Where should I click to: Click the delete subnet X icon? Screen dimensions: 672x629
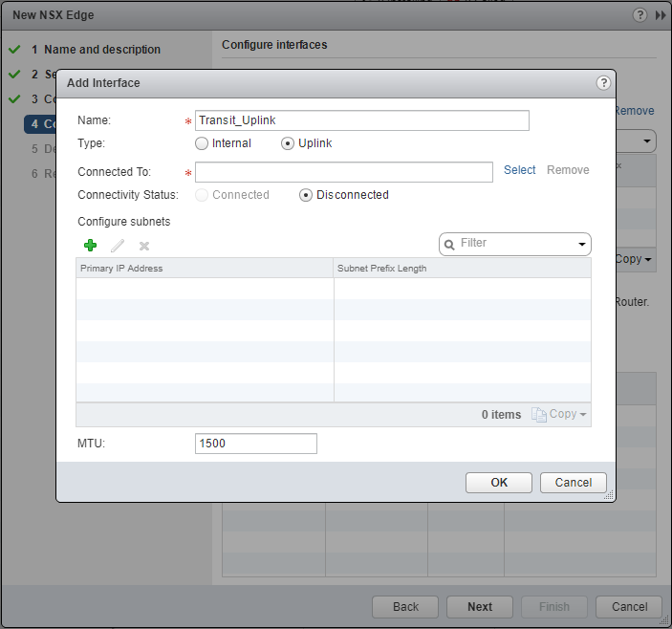(144, 246)
